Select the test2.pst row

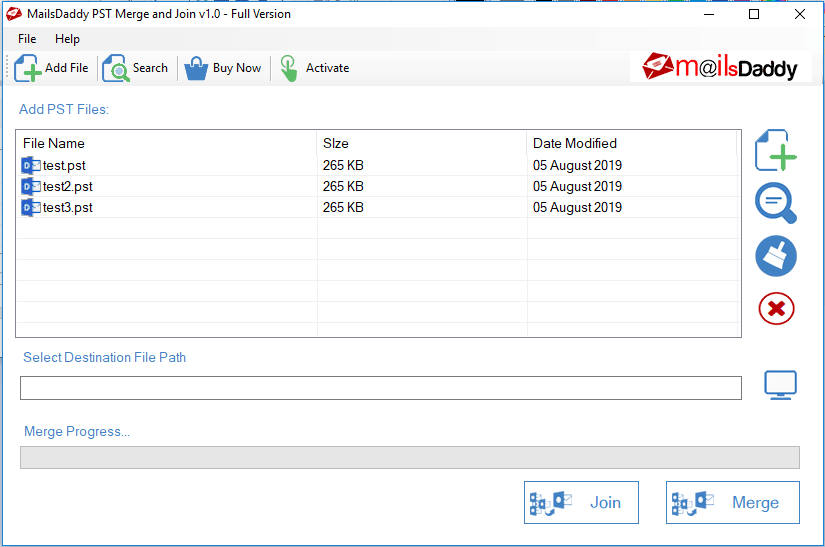tap(377, 186)
